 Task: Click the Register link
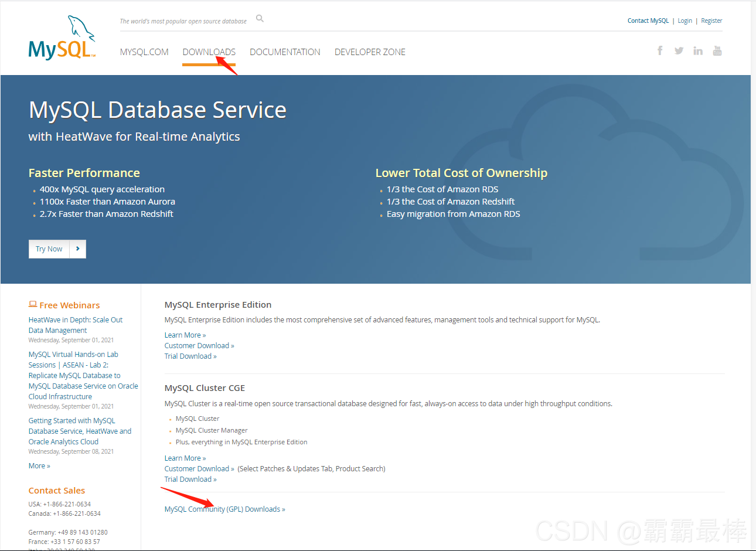(711, 21)
